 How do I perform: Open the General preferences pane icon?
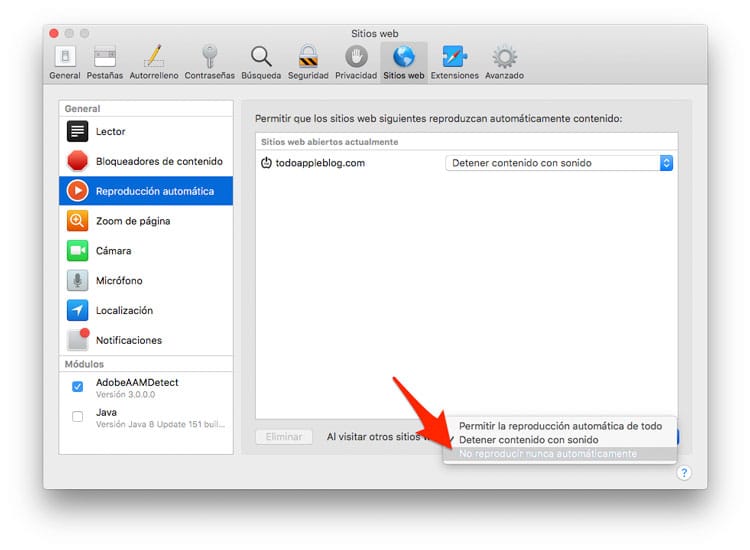[65, 57]
